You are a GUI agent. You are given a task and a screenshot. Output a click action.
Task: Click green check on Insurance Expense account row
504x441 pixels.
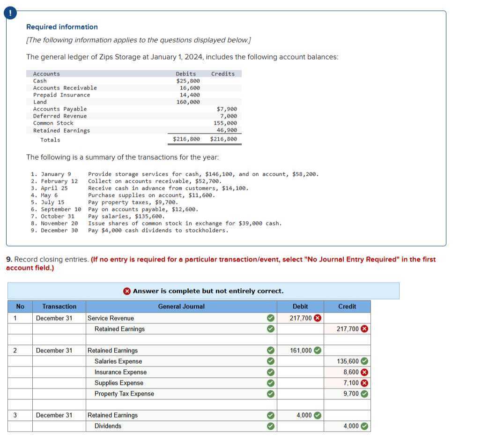(x=271, y=372)
